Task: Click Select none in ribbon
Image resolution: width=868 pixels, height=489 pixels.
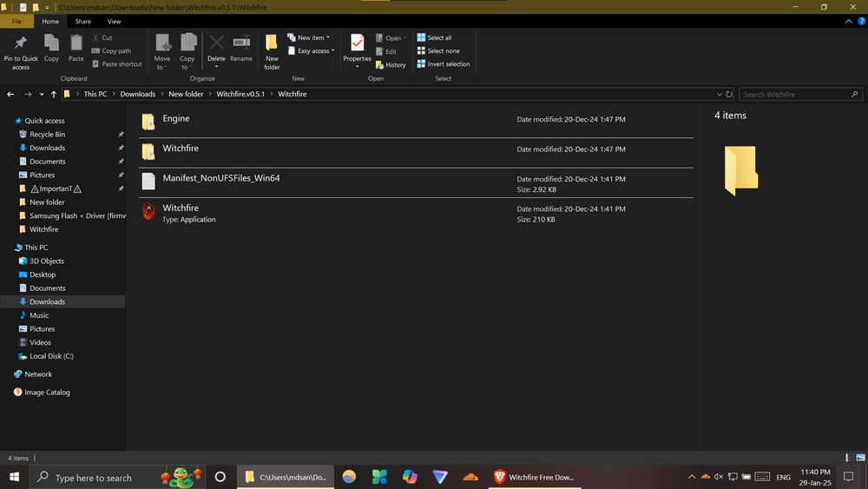Action: [x=438, y=51]
